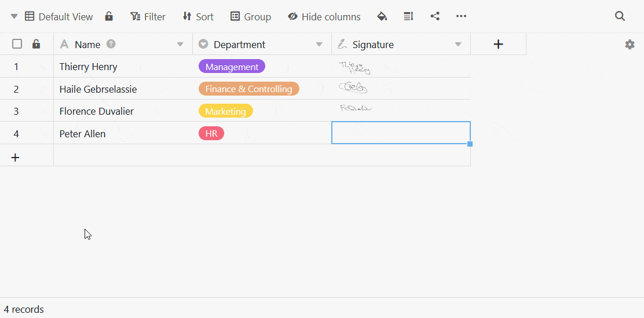This screenshot has height=318, width=644.
Task: Open the Hide columns menu
Action: (324, 17)
